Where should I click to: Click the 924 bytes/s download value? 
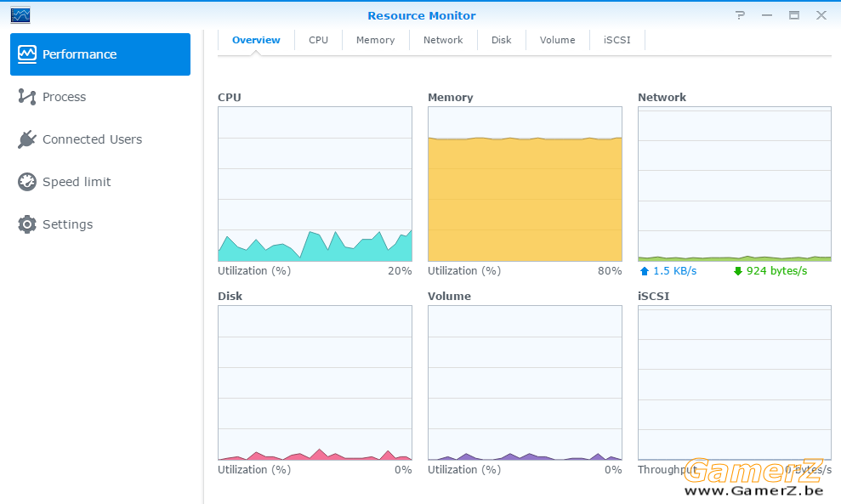(x=776, y=271)
